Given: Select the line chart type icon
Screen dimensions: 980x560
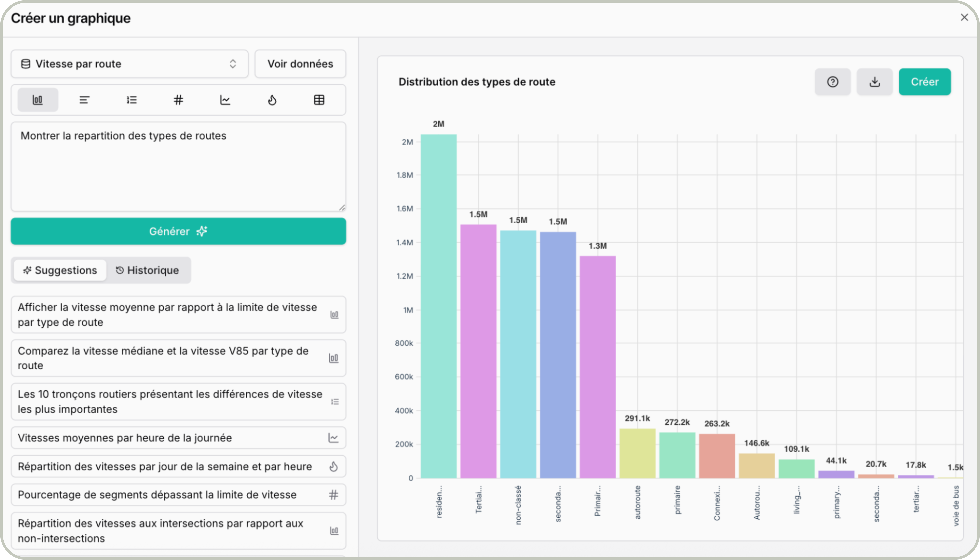Looking at the screenshot, I should point(225,100).
